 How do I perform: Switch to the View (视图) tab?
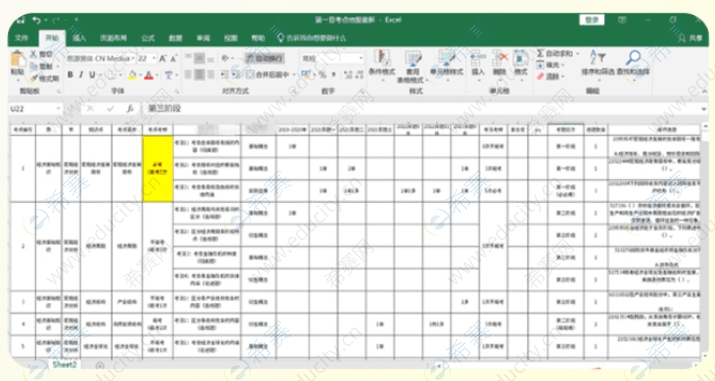(x=231, y=38)
